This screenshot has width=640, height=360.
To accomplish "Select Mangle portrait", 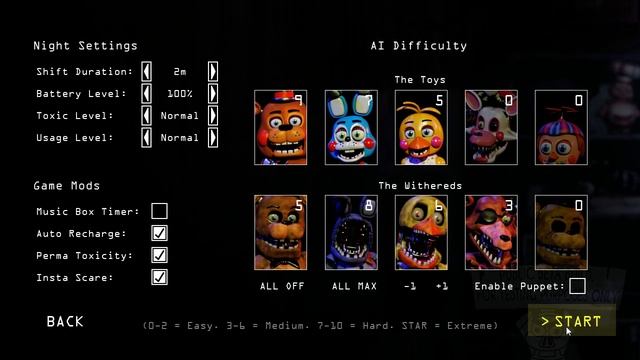I will point(491,128).
